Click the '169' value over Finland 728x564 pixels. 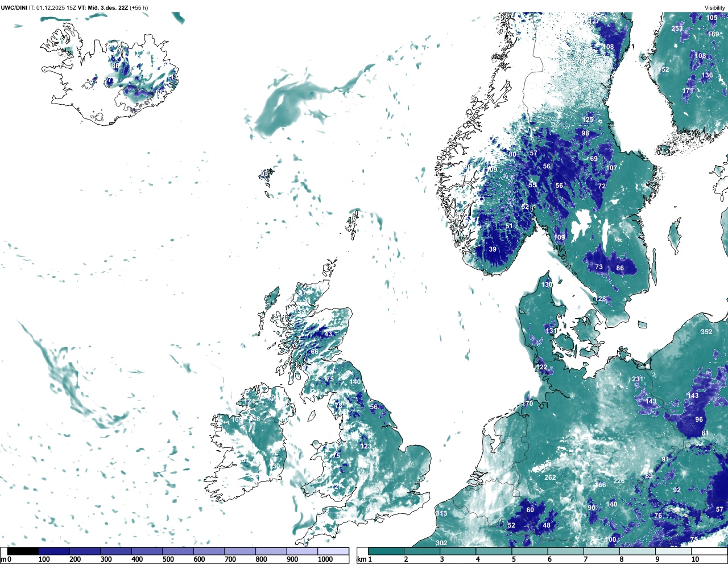pos(713,34)
